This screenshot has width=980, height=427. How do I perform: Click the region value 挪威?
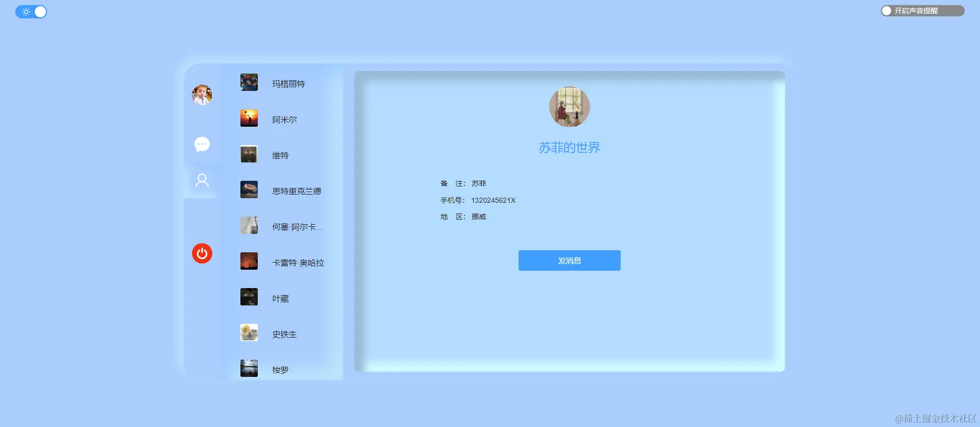pos(479,217)
